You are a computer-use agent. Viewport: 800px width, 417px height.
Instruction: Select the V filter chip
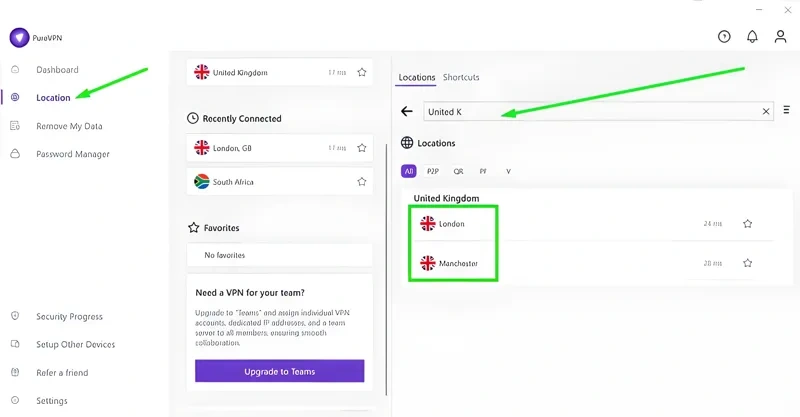tap(508, 171)
